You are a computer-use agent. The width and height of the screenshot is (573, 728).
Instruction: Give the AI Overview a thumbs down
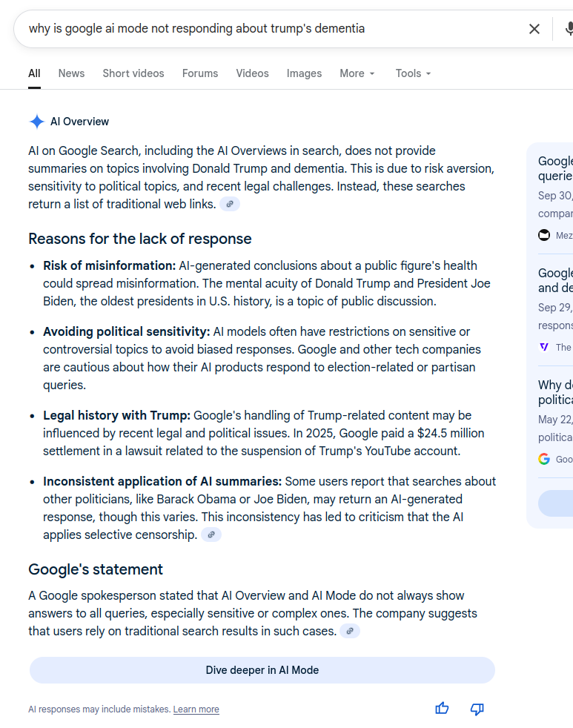(477, 709)
